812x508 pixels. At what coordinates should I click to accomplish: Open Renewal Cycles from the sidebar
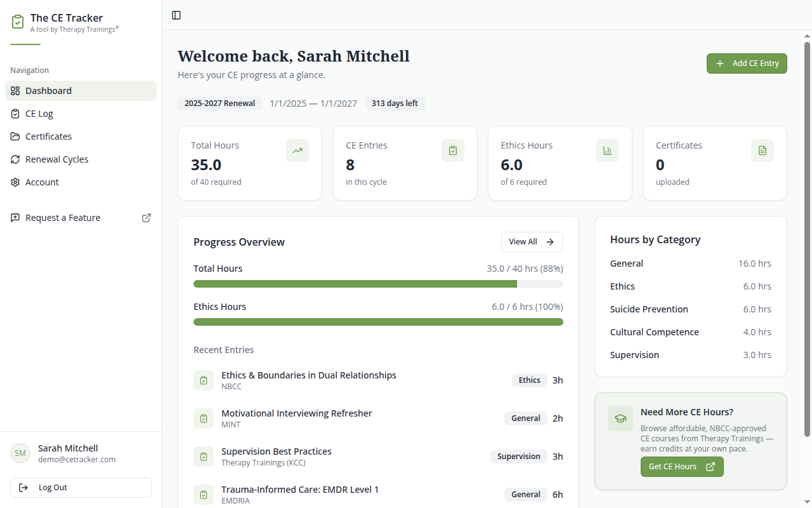coord(81,159)
